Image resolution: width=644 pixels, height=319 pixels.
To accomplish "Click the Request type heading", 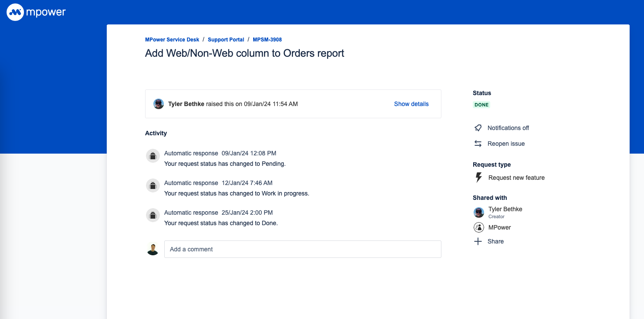I will click(x=491, y=165).
